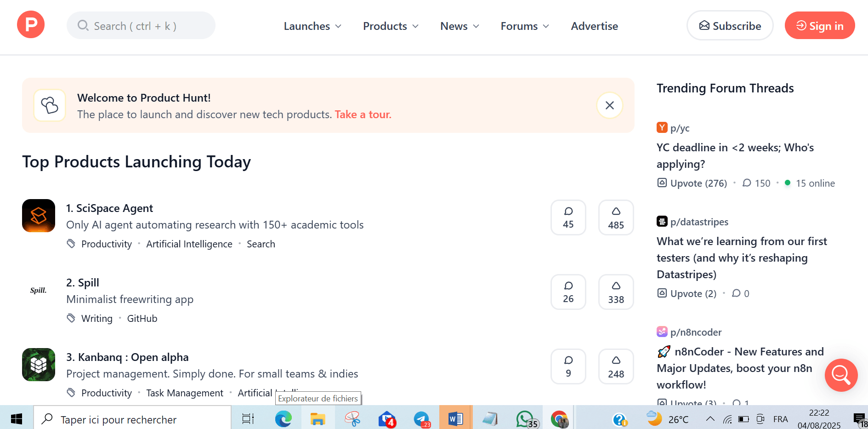
Task: Show hidden system tray icons
Action: 710,419
